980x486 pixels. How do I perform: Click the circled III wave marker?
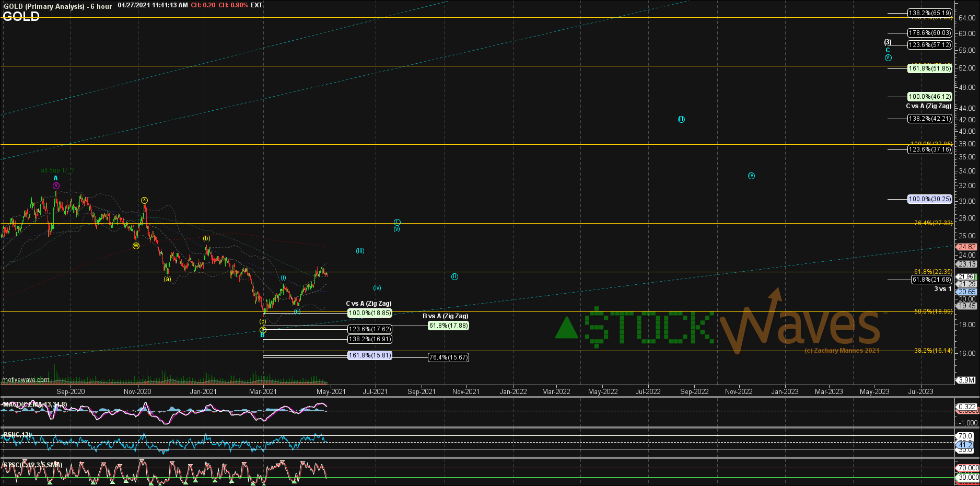click(681, 120)
